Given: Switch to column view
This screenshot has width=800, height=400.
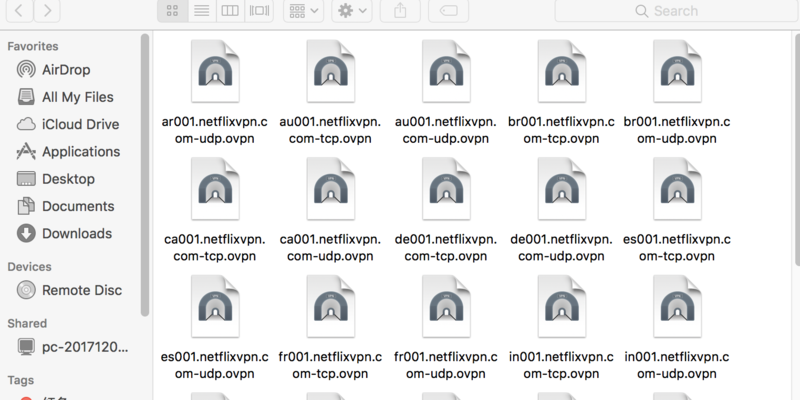Looking at the screenshot, I should click(x=230, y=11).
